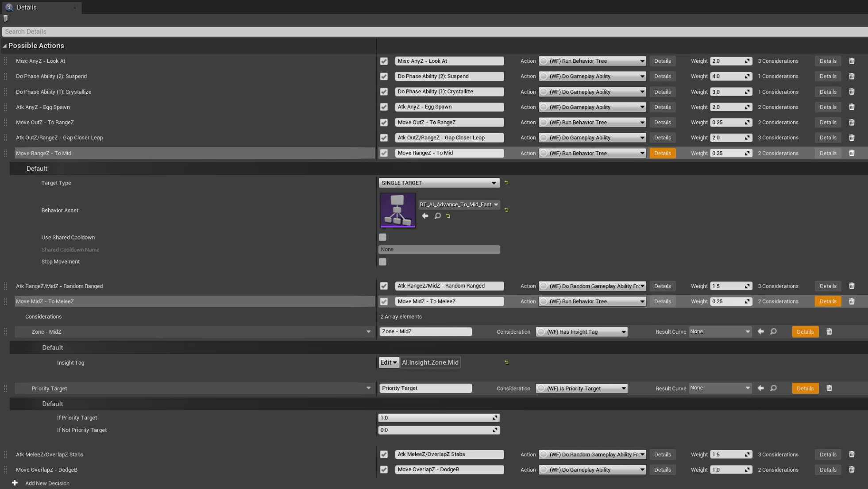Open the Edit menu for Insight Tag
868x489 pixels.
click(388, 362)
